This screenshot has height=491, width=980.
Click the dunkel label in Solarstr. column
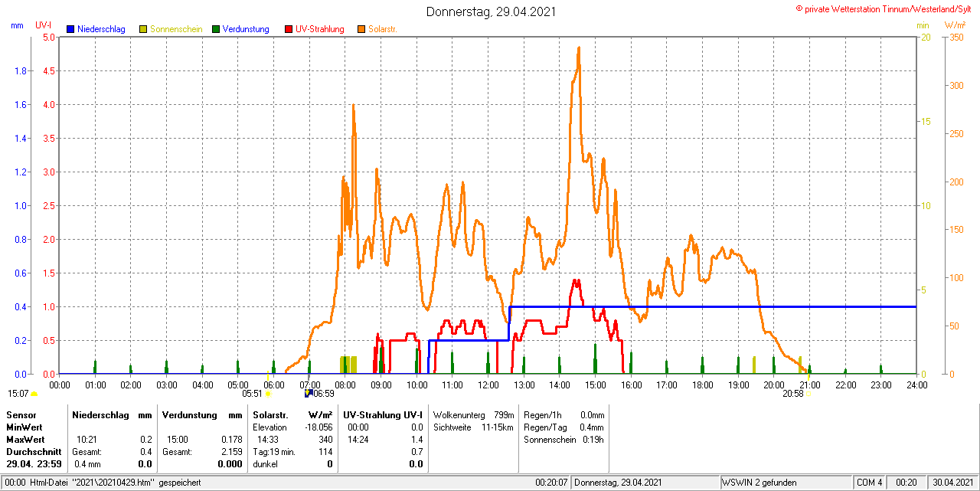point(265,464)
